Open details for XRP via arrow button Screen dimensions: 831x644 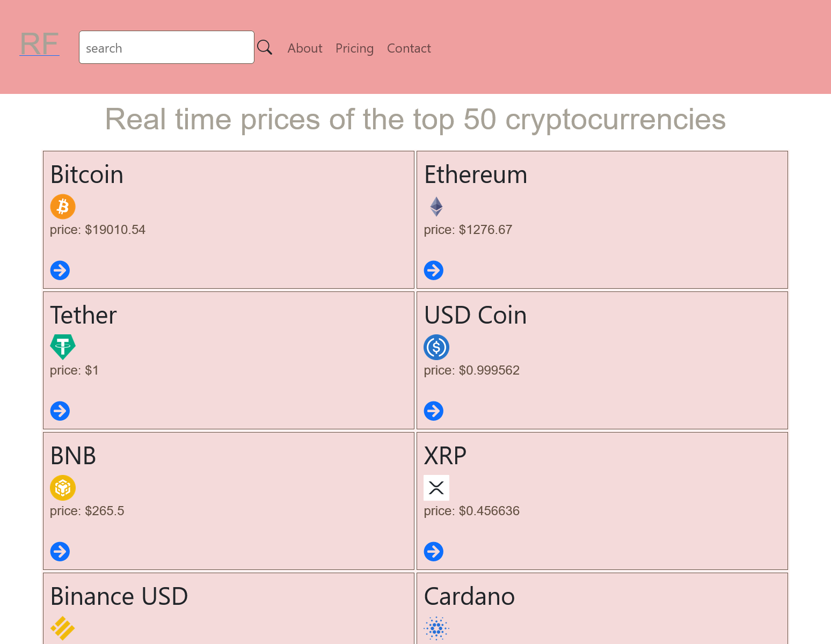click(433, 551)
